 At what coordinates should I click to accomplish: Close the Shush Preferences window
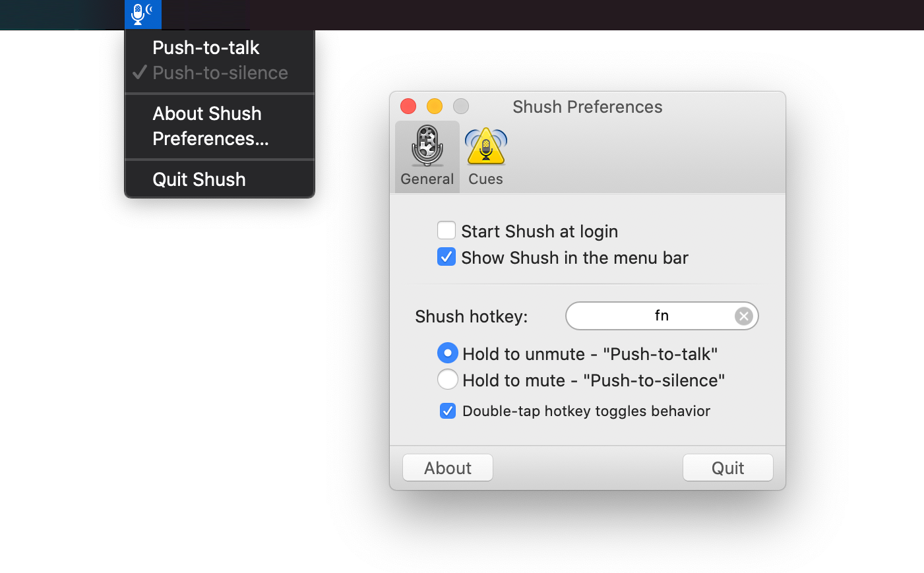[408, 106]
